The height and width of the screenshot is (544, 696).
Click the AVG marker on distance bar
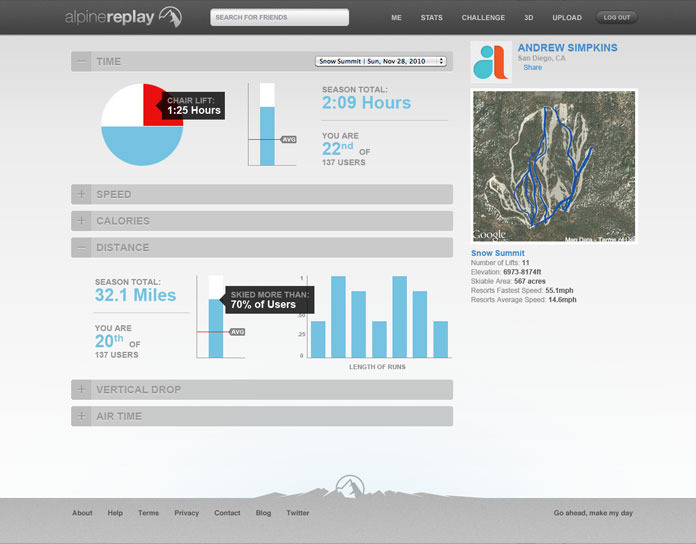tap(237, 332)
